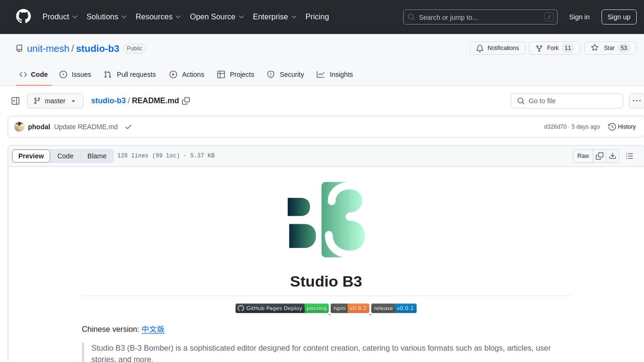Open the Pricing page

point(317,17)
